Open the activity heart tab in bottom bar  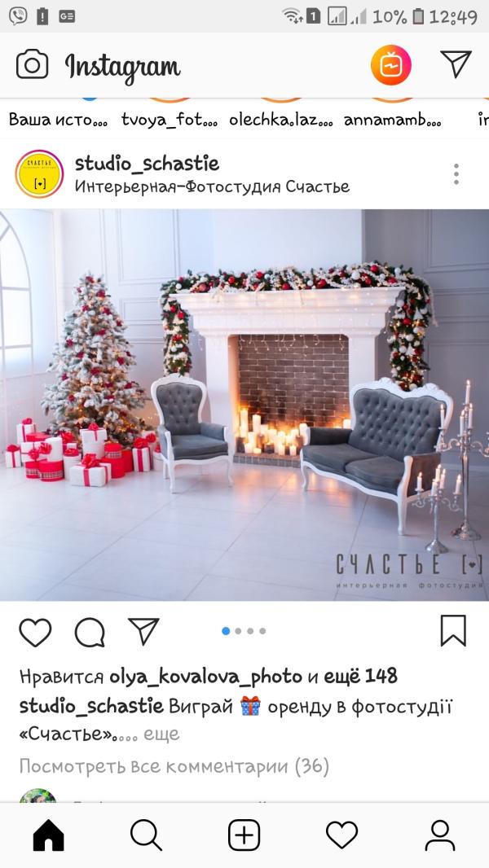341,835
